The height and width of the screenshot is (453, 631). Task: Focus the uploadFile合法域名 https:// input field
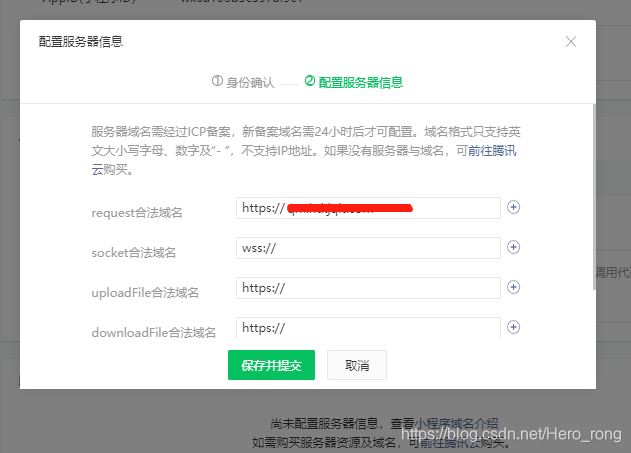pyautogui.click(x=368, y=288)
